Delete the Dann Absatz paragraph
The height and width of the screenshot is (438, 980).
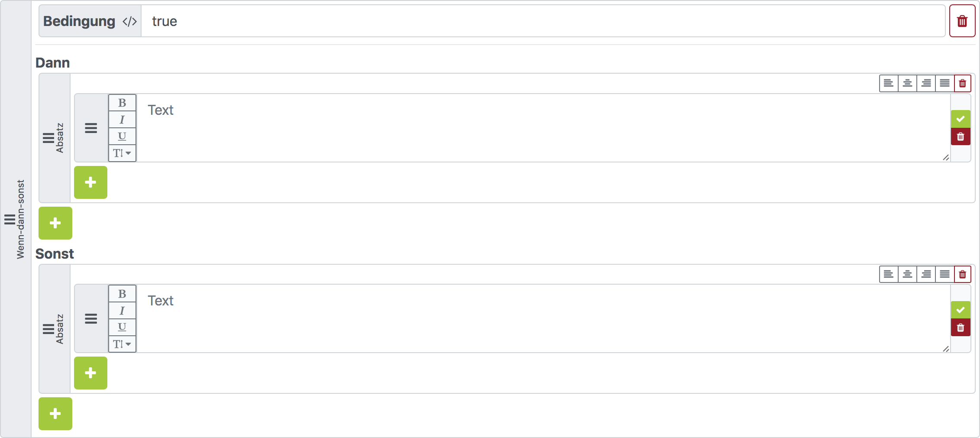(963, 83)
